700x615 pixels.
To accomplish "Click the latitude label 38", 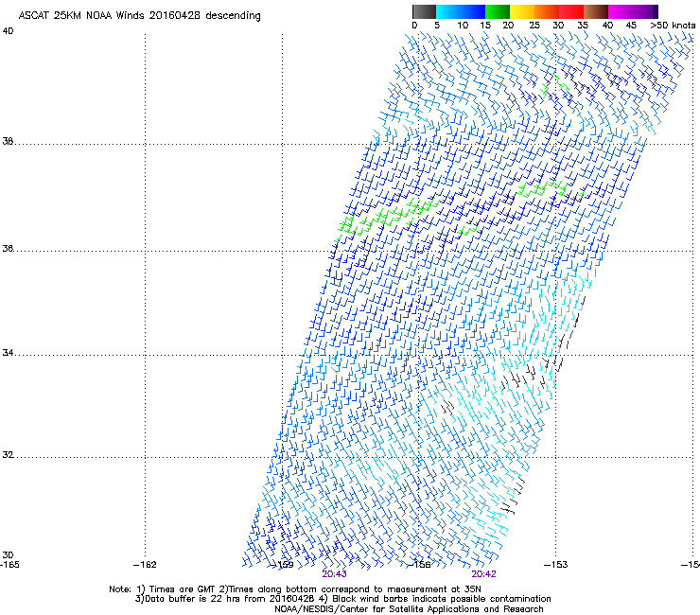I will 8,142.
